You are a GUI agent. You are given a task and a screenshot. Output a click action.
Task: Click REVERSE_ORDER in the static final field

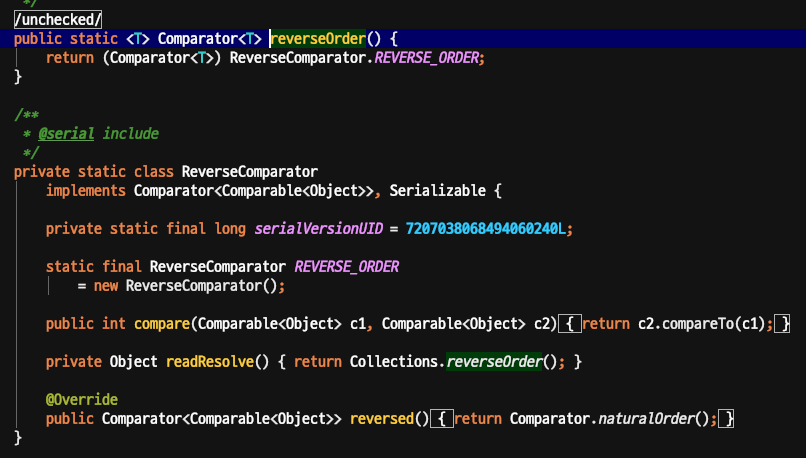pyautogui.click(x=346, y=267)
